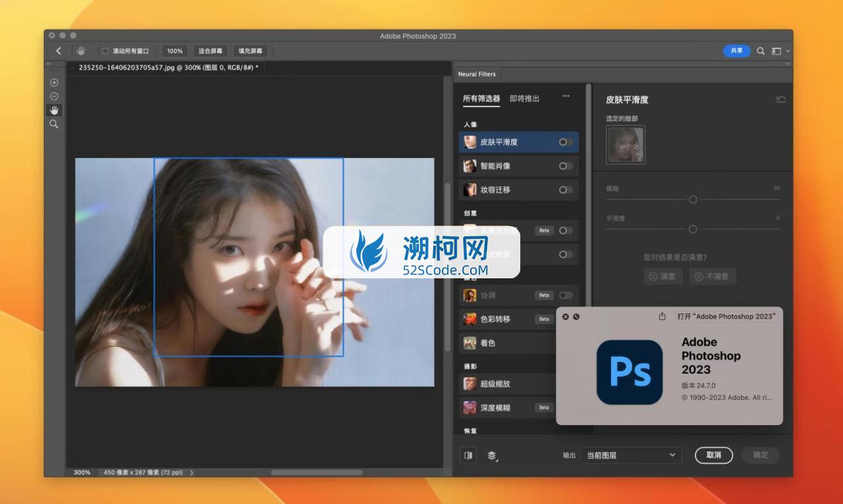Click the 深度模糊 filter thumbnail icon

click(470, 407)
